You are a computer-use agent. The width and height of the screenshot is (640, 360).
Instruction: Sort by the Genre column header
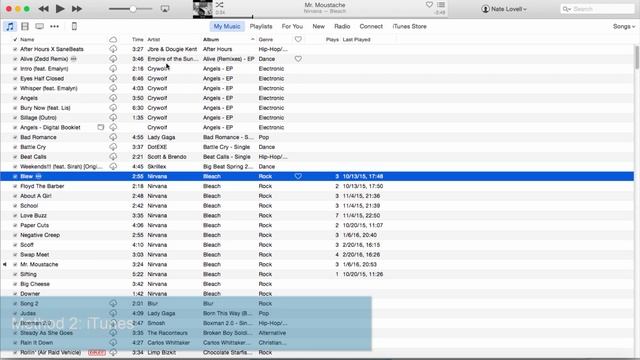(x=266, y=40)
